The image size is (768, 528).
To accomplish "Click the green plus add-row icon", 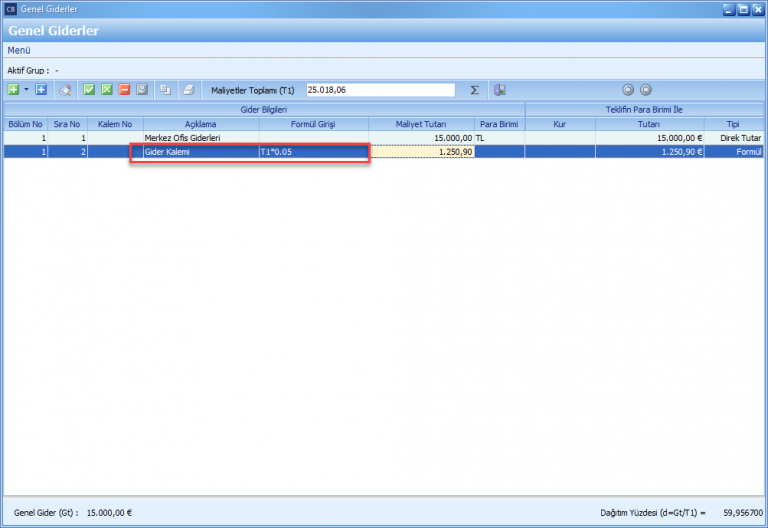I will (x=13, y=90).
